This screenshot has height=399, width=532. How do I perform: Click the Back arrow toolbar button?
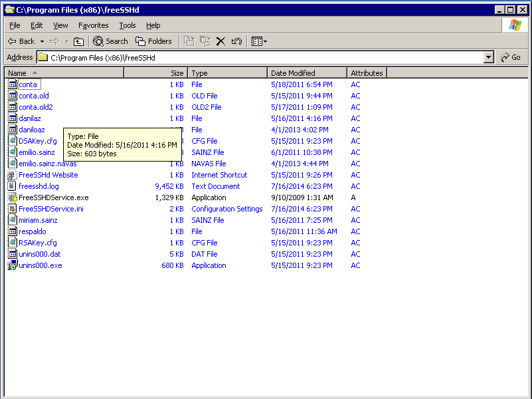coord(21,41)
